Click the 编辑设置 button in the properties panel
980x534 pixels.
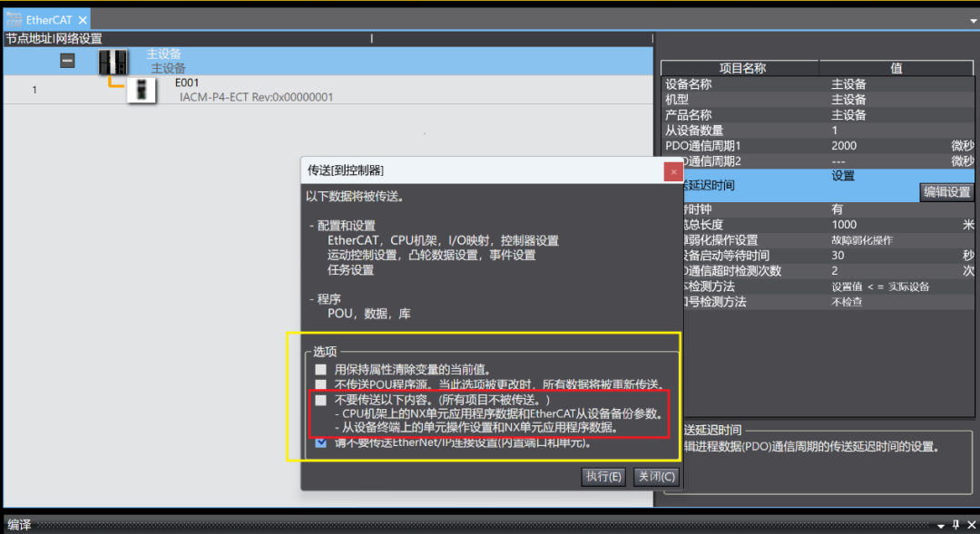(x=947, y=191)
